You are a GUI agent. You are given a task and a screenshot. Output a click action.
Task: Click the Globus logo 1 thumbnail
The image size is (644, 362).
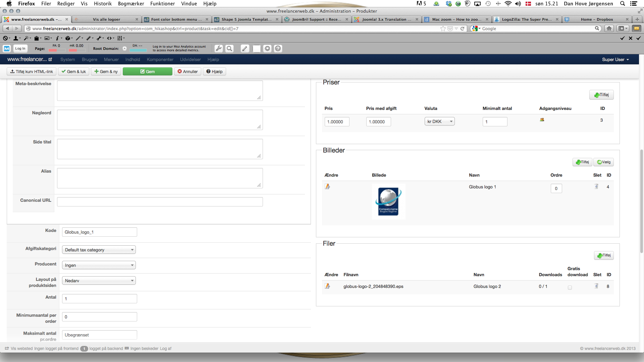click(x=388, y=201)
